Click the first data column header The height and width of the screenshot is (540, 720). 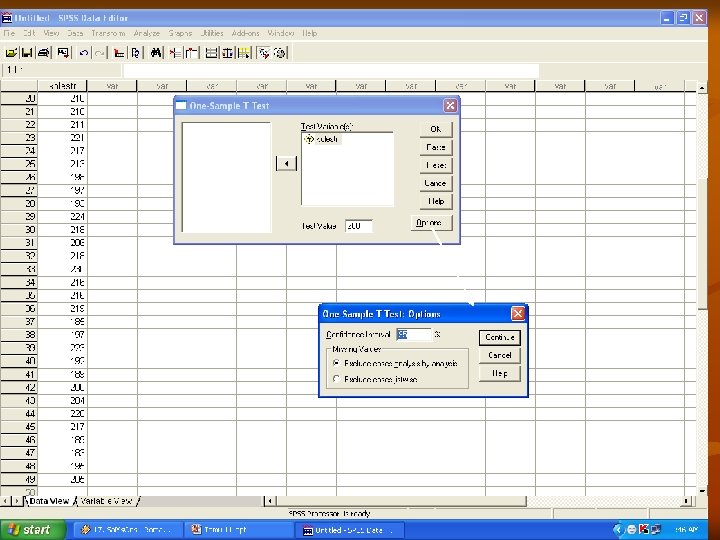[x=62, y=86]
